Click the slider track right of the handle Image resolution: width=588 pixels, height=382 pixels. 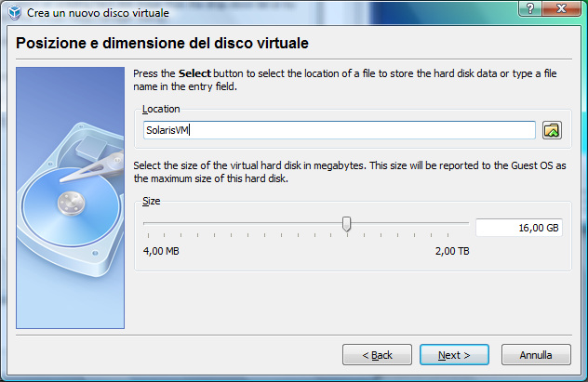[409, 223]
